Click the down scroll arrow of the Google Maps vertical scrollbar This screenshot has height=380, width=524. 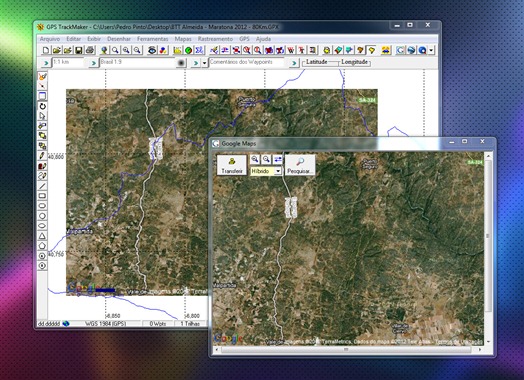point(488,342)
